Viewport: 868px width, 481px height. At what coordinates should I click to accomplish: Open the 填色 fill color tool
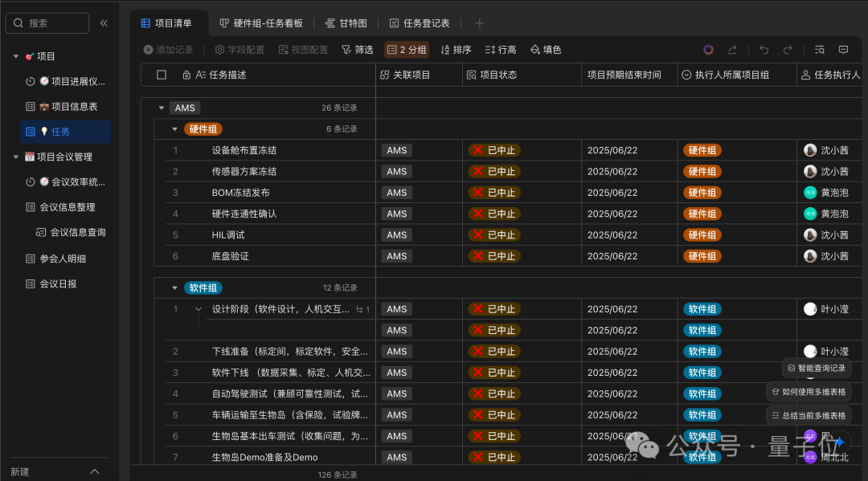(x=546, y=50)
